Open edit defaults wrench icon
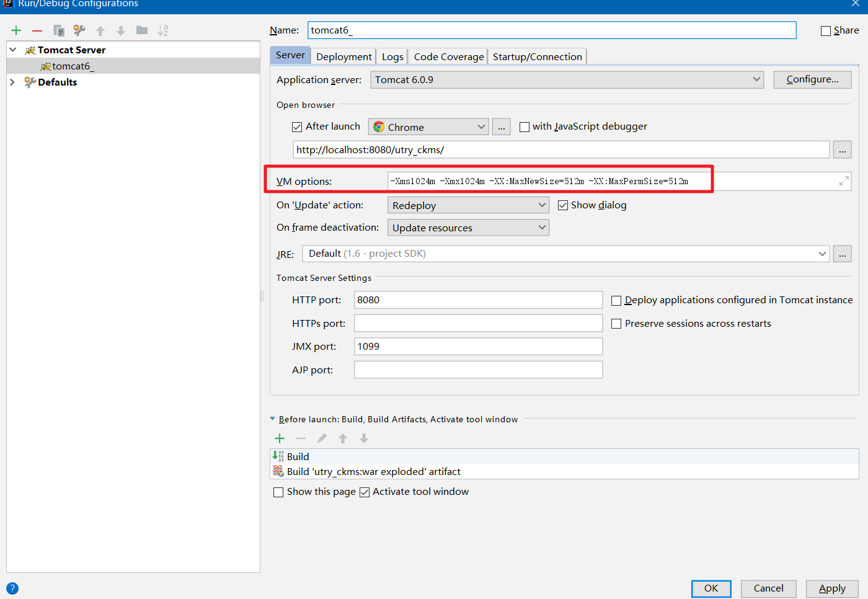The width and height of the screenshot is (868, 599). pos(79,30)
